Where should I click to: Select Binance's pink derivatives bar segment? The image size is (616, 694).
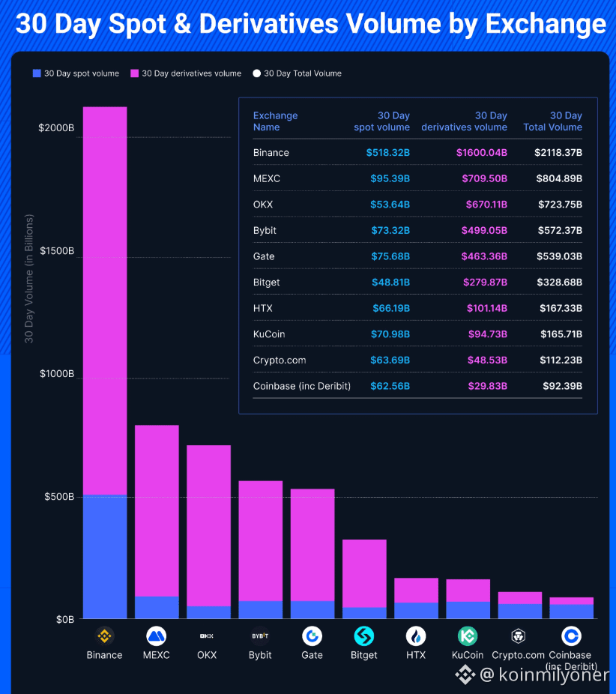(x=105, y=301)
